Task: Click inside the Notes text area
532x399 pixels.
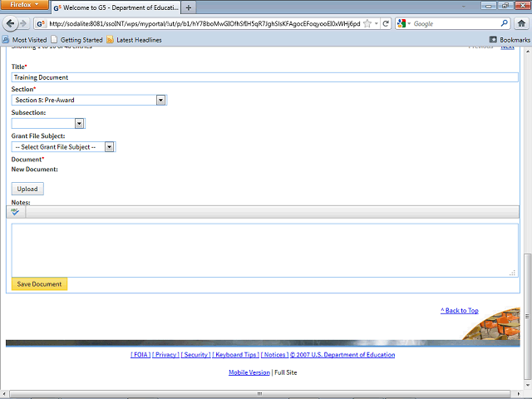Action: pos(264,250)
